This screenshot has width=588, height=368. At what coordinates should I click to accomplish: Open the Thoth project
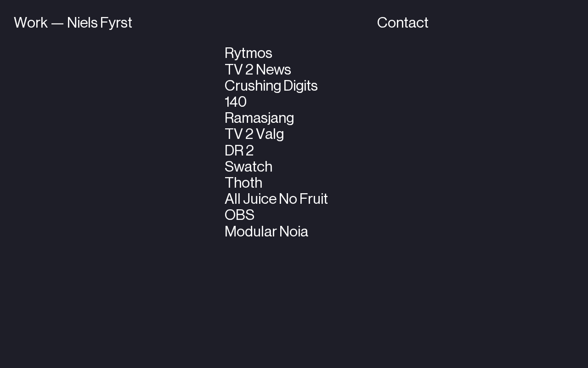point(243,183)
